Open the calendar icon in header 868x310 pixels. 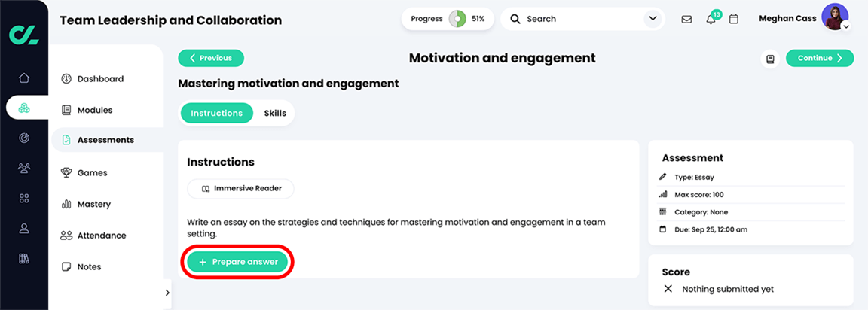pos(733,20)
